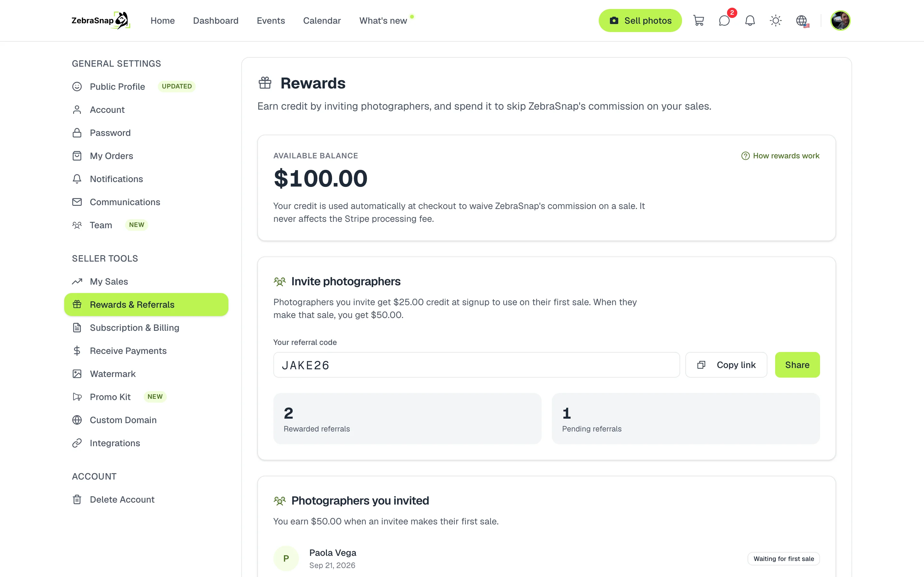The image size is (924, 577).
Task: Click the ZebraSnap logo
Action: coord(101,21)
